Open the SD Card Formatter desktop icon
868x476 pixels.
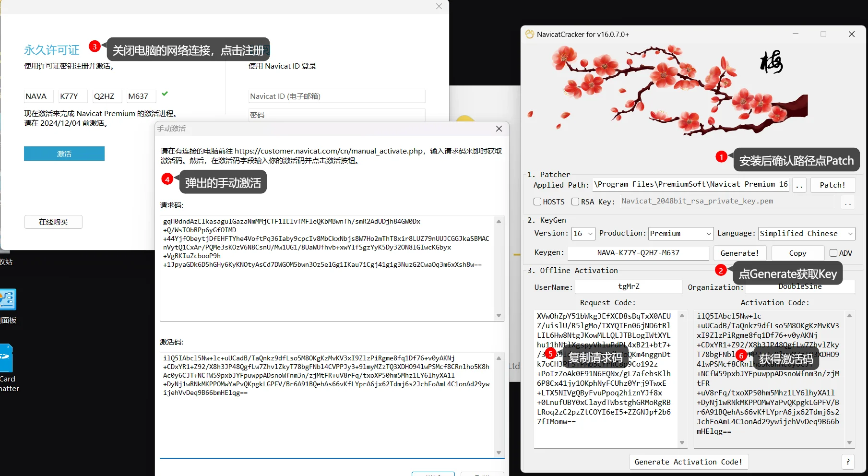tap(7, 358)
